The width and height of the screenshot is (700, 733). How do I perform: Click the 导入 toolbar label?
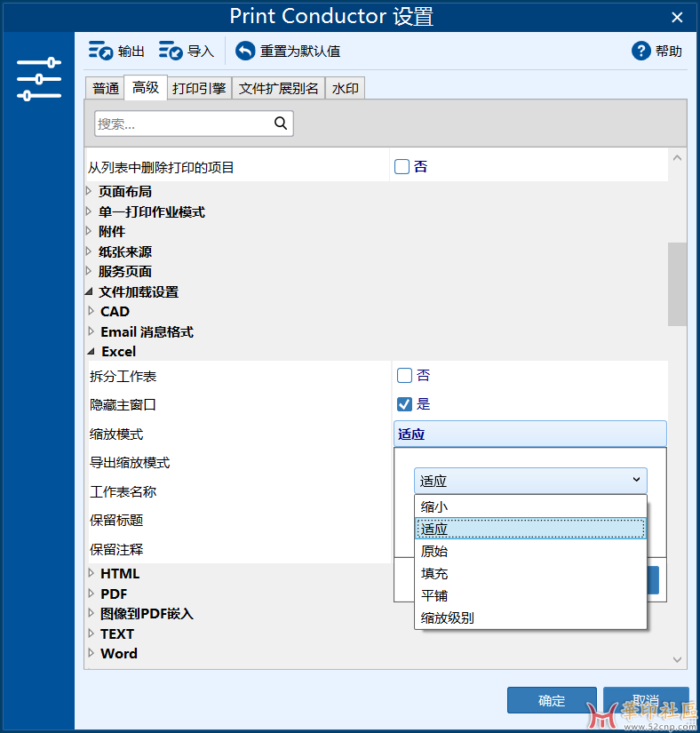[201, 51]
